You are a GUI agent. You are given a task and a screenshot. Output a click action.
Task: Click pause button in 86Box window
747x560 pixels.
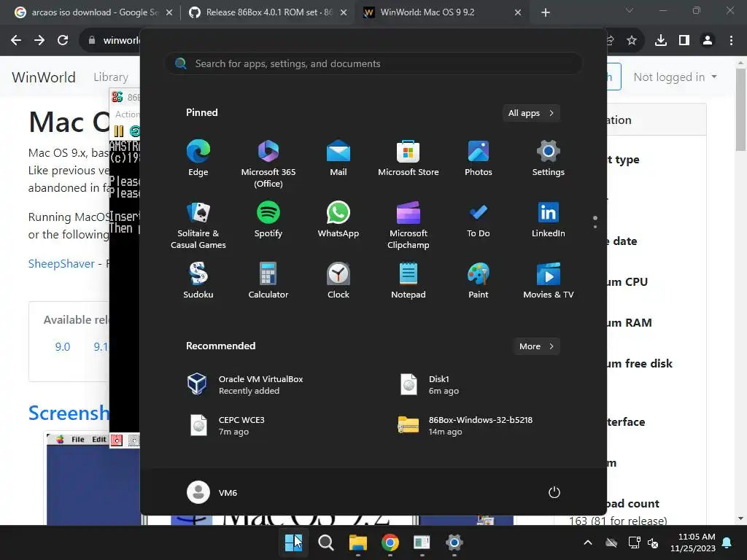pos(119,131)
